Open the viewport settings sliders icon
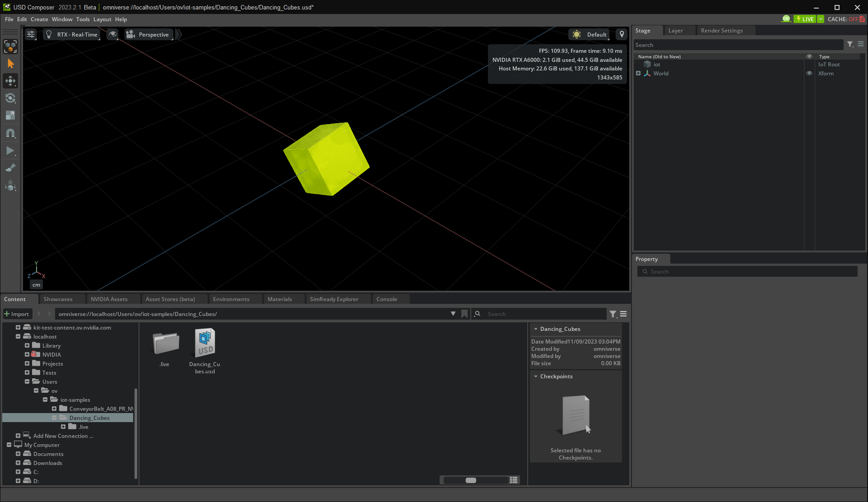 point(31,34)
